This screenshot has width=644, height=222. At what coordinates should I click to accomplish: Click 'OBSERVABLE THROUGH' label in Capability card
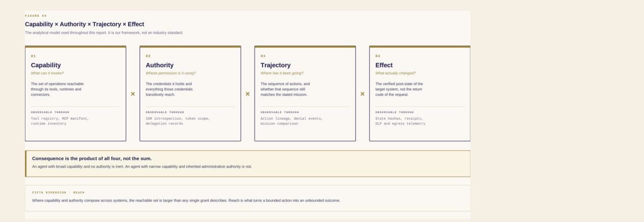(x=50, y=112)
